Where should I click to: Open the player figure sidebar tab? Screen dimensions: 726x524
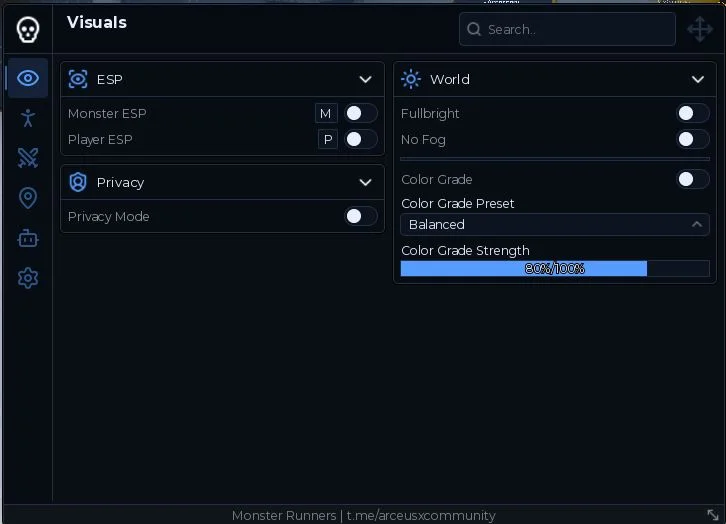point(28,118)
